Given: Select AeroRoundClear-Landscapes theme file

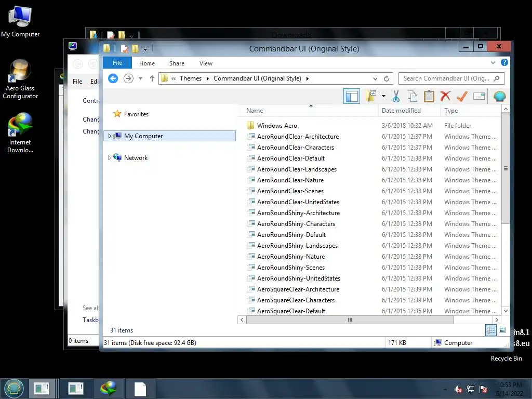Looking at the screenshot, I should click(x=297, y=169).
